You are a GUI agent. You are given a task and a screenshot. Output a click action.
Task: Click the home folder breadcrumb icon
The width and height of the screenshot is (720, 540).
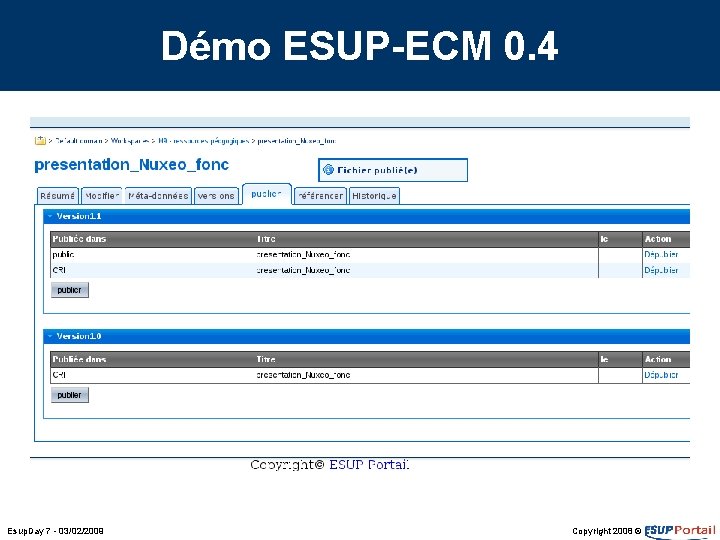[x=40, y=141]
